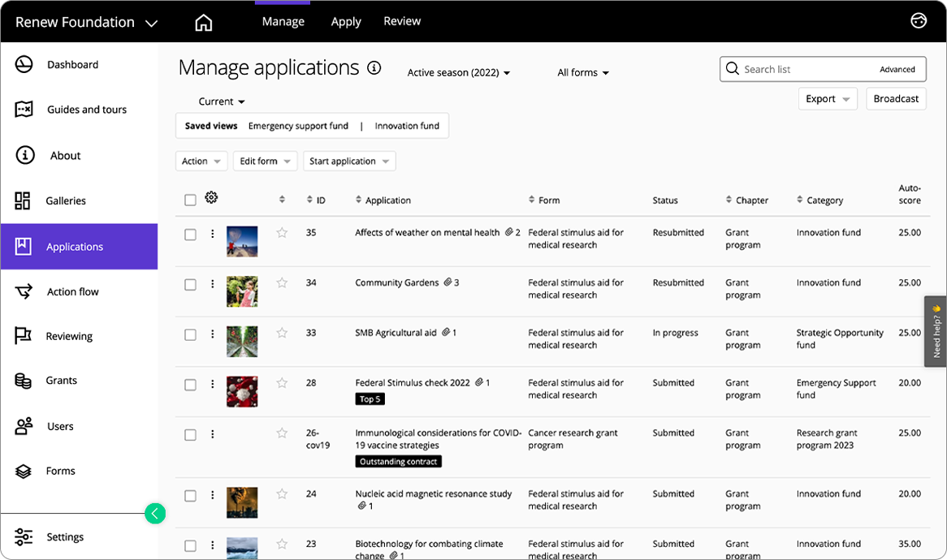Open the Start application dropdown
This screenshot has height=560, width=947.
[349, 161]
